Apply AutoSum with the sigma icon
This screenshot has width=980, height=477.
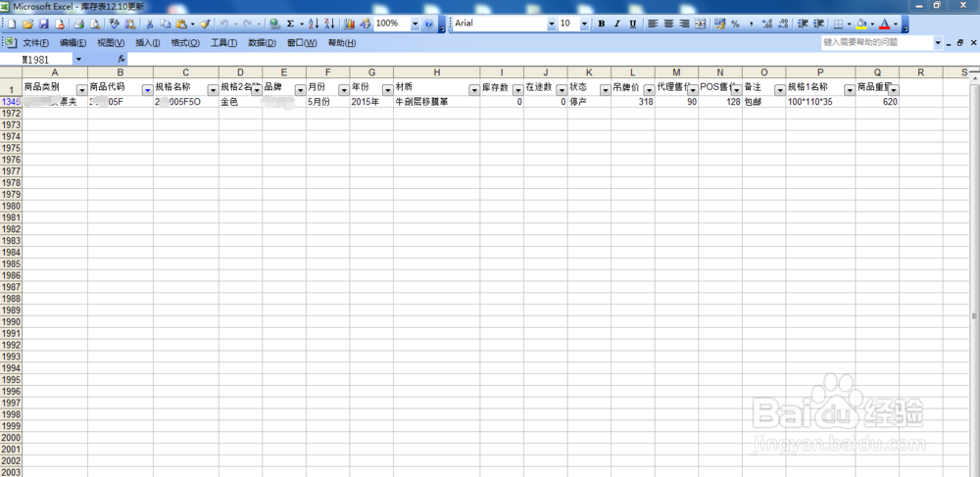click(290, 24)
